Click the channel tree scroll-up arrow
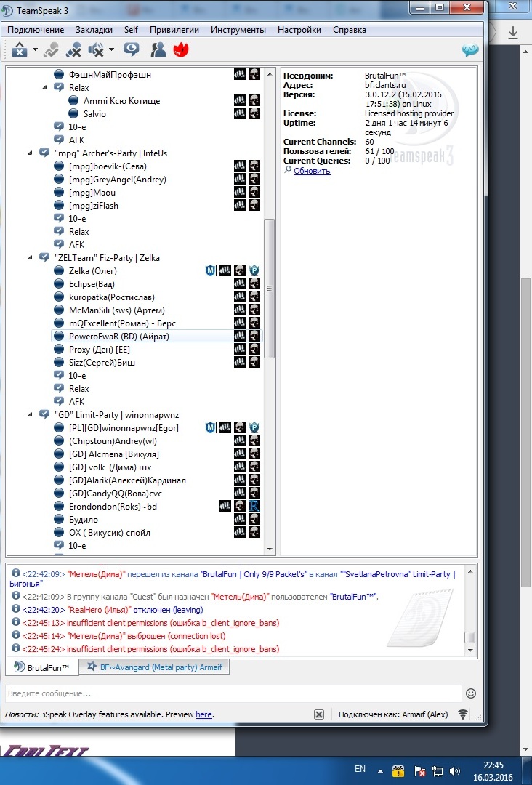The image size is (532, 785). [270, 74]
